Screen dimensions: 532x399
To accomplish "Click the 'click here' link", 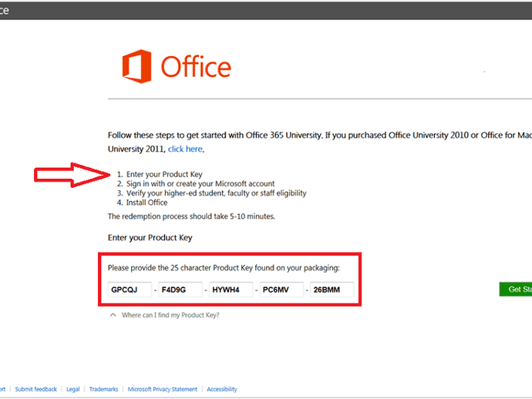I will point(185,149).
